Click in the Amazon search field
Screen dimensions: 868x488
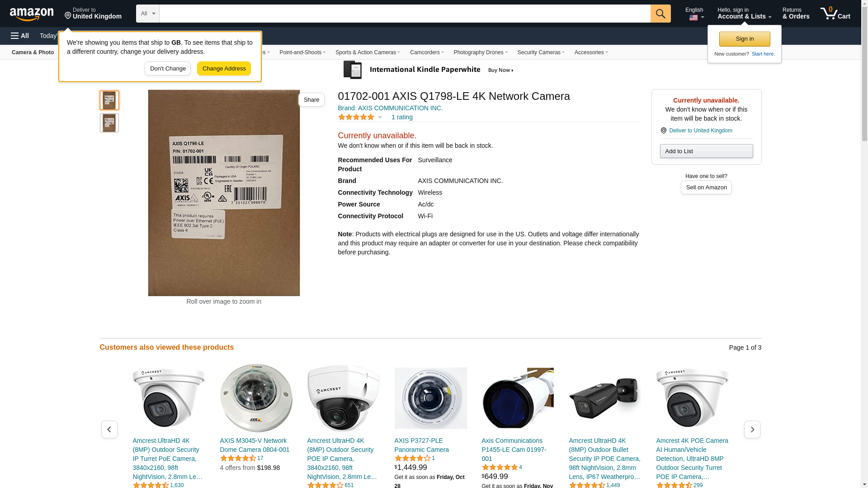[405, 14]
